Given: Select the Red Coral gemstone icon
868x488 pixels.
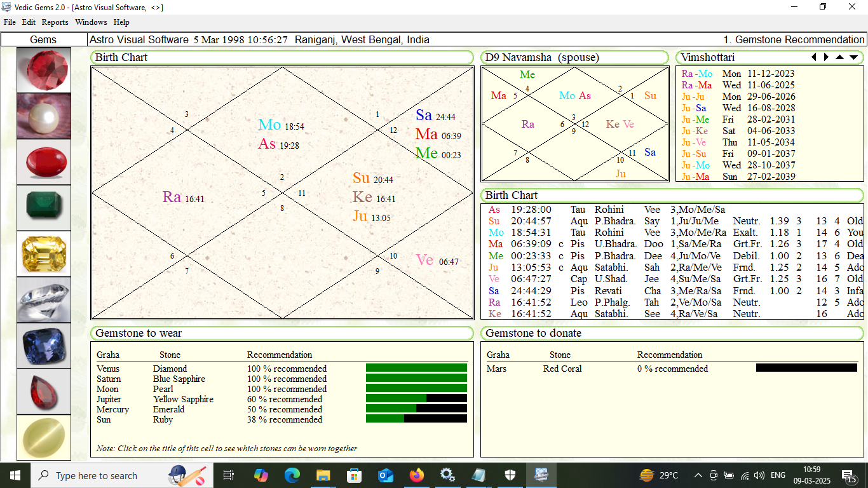Looking at the screenshot, I should click(44, 161).
